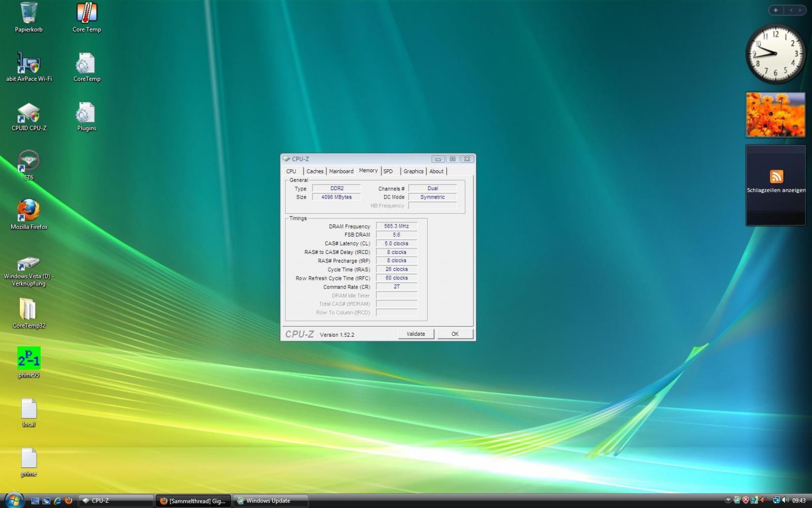This screenshot has height=508, width=812.
Task: Select the CoreTemp settings file icon
Action: coord(87,67)
